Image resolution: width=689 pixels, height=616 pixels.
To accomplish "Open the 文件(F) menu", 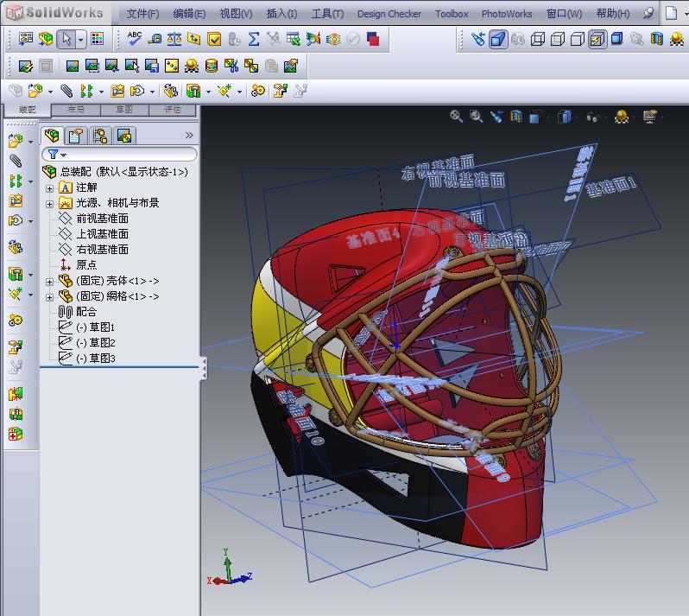I will click(x=142, y=14).
